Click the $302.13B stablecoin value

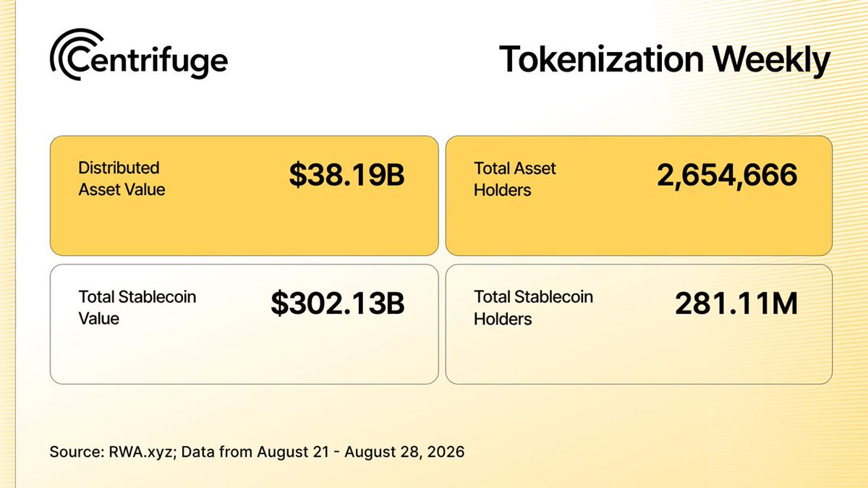338,304
